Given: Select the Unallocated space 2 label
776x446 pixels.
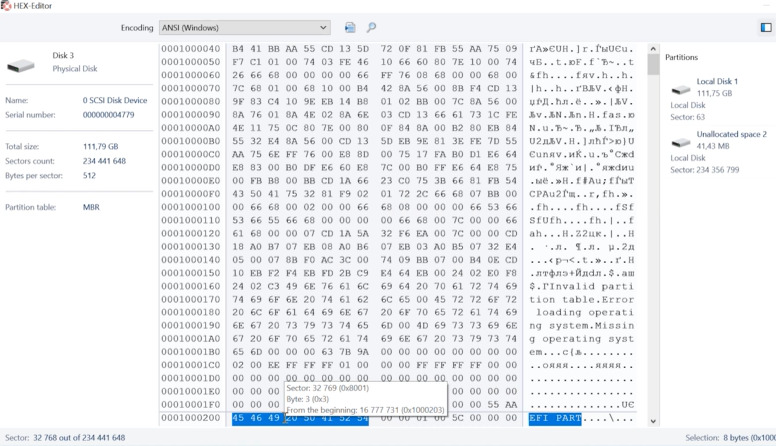Looking at the screenshot, I should [731, 134].
